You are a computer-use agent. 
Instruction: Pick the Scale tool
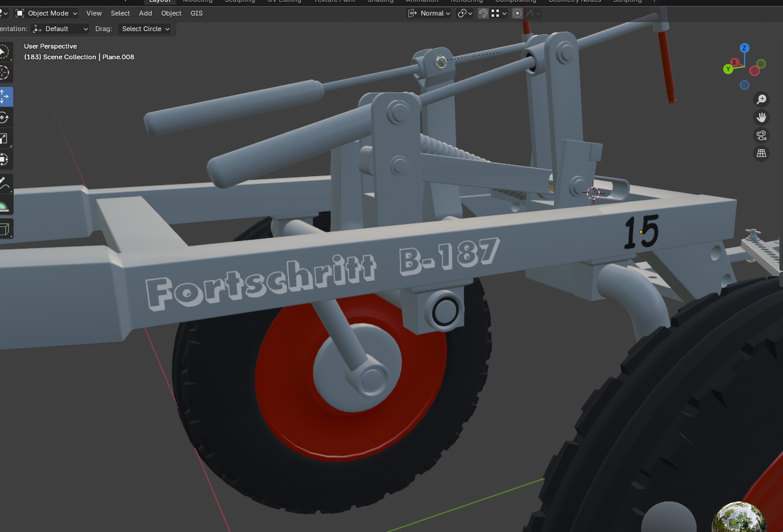[x=4, y=139]
